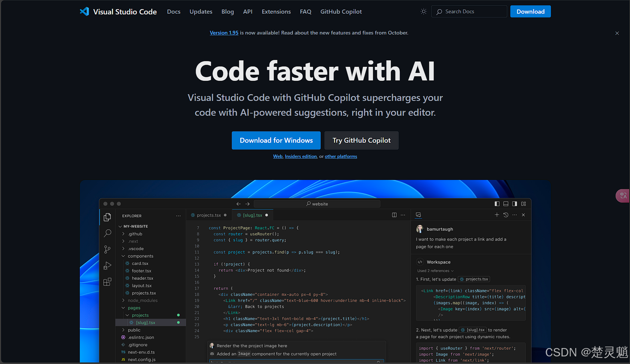Open the Docs nav item
The image size is (630, 364).
pyautogui.click(x=174, y=12)
